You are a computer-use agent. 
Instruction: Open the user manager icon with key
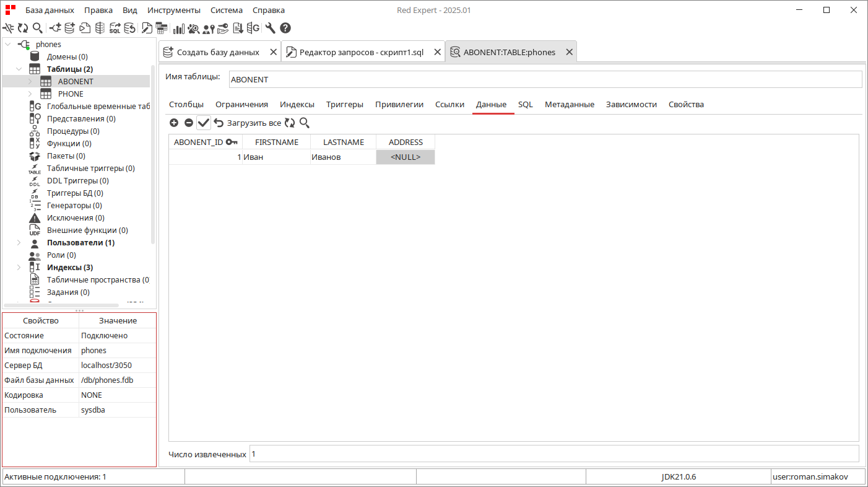(209, 28)
